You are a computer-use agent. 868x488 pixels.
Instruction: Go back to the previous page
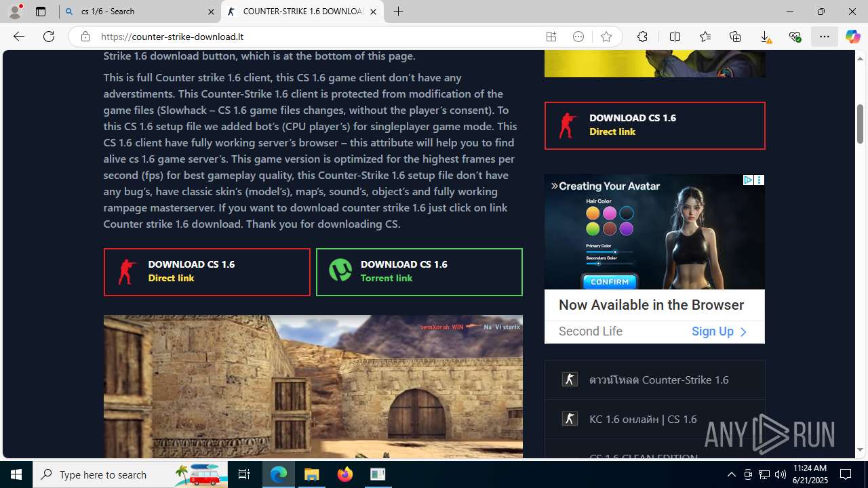click(18, 37)
